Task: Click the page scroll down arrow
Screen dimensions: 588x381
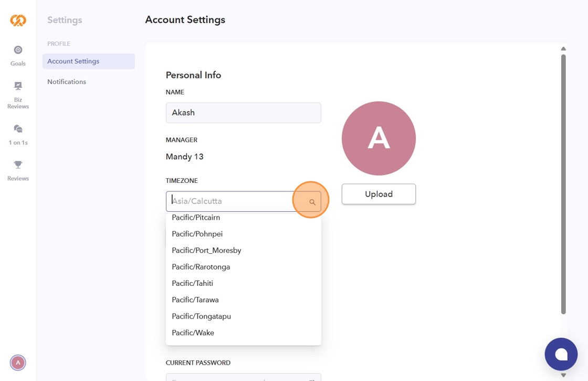Action: [563, 375]
